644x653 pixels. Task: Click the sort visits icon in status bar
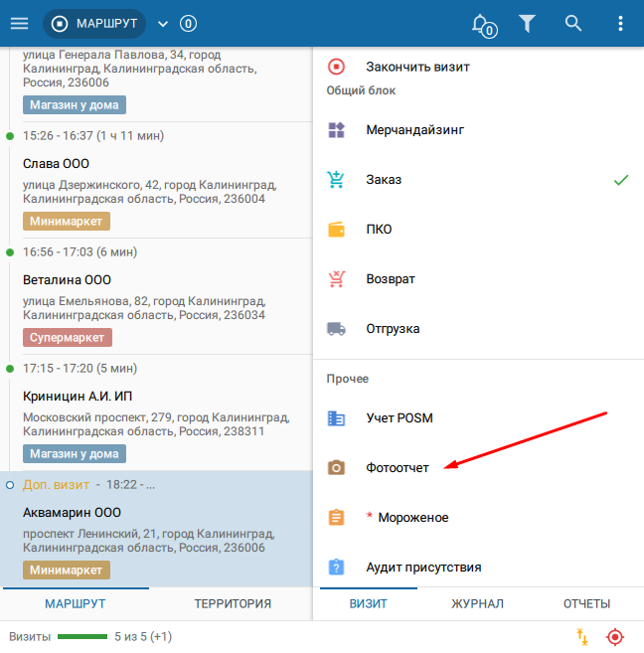click(581, 636)
